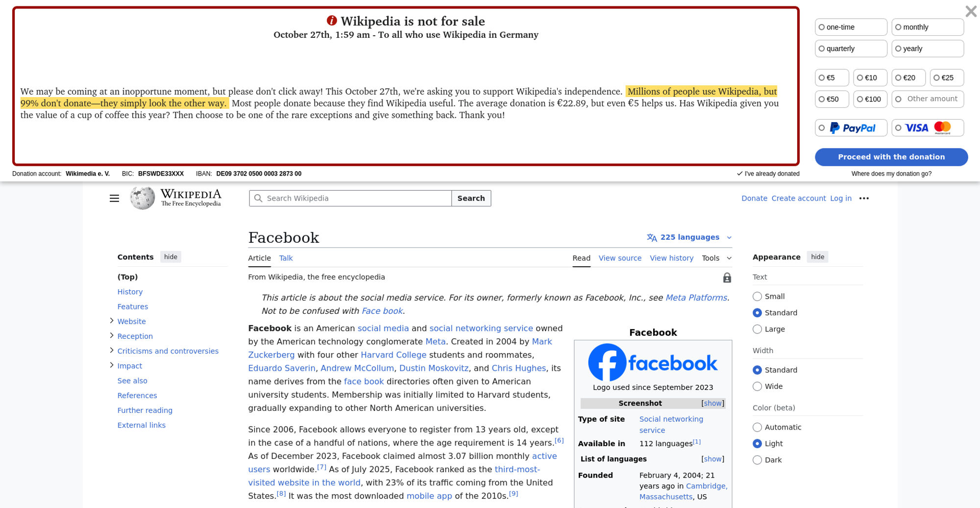Open the Meta Platforms link
The image size is (980, 508).
[x=696, y=298]
